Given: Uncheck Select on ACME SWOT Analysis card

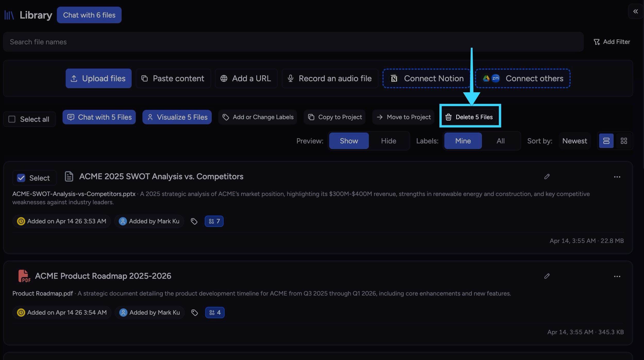Looking at the screenshot, I should [x=21, y=178].
